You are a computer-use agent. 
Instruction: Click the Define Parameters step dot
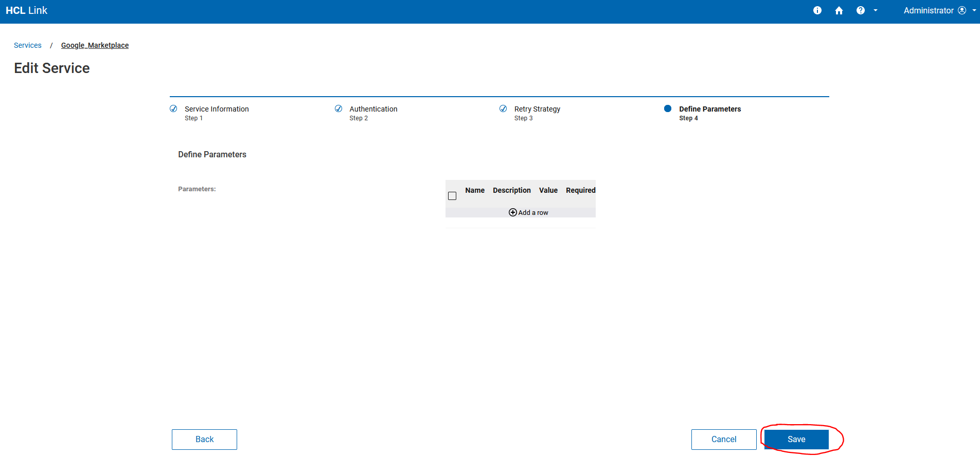(668, 108)
